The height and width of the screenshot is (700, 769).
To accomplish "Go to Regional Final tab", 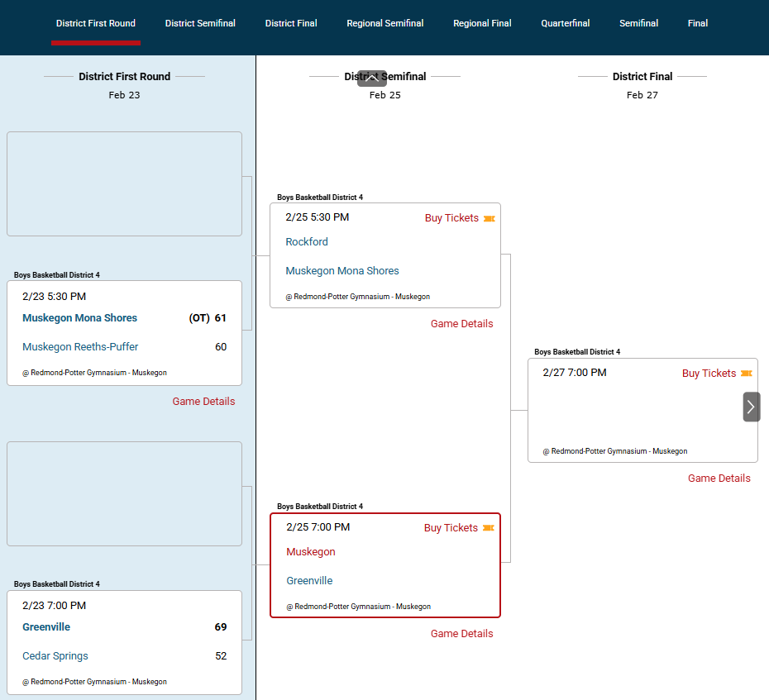I will [482, 23].
